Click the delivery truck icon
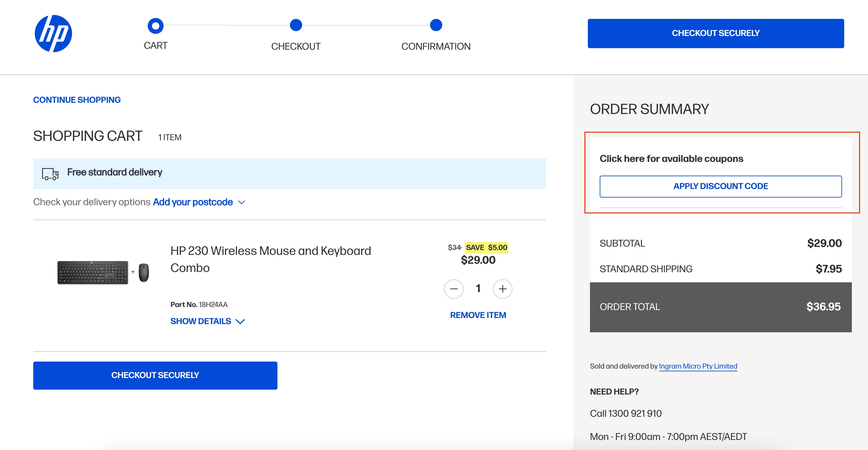 click(x=50, y=174)
